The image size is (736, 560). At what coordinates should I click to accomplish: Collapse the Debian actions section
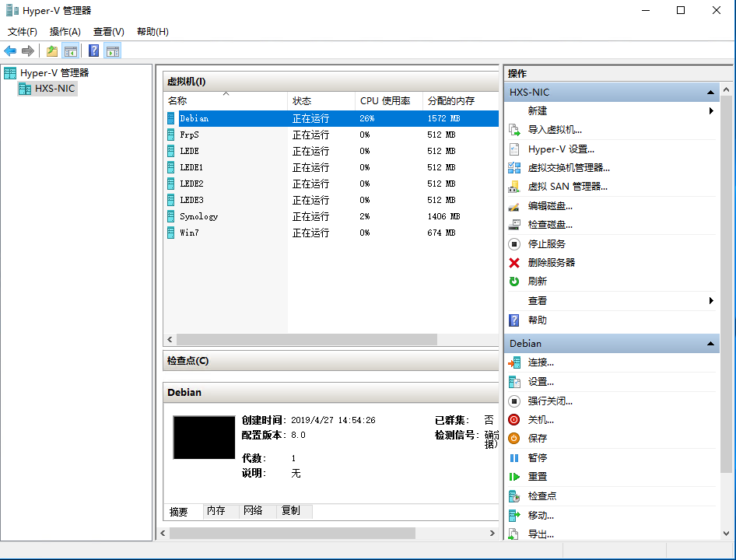[710, 344]
